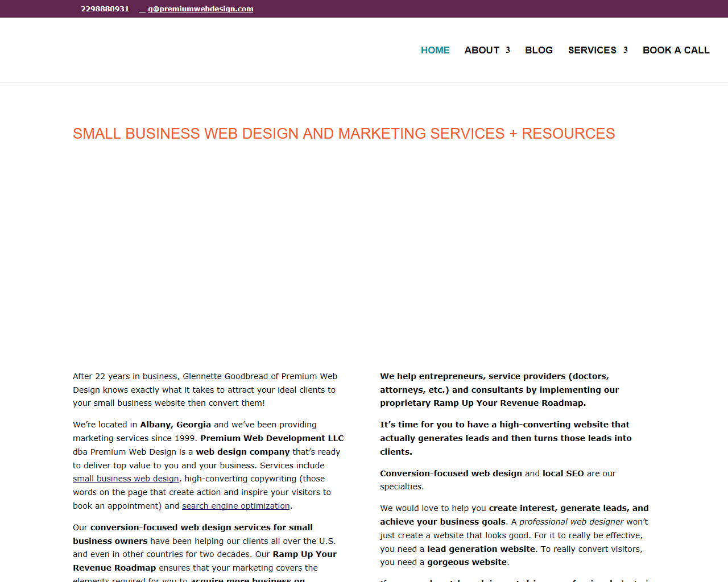Click the bold 'lead generation website' text

point(481,549)
